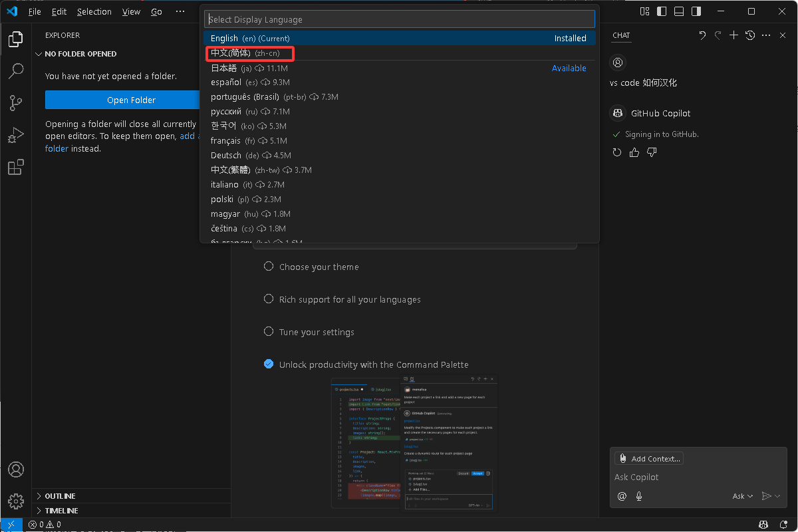Select English (en) current language
The height and width of the screenshot is (532, 798).
point(400,38)
